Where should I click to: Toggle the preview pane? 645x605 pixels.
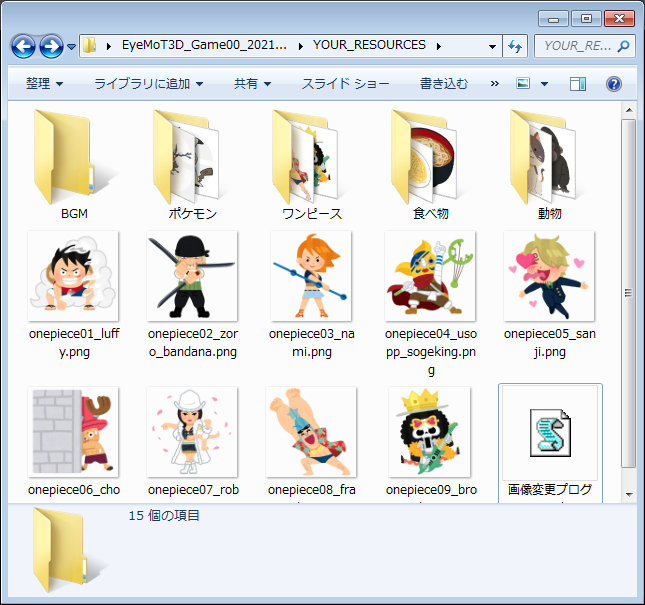(578, 84)
